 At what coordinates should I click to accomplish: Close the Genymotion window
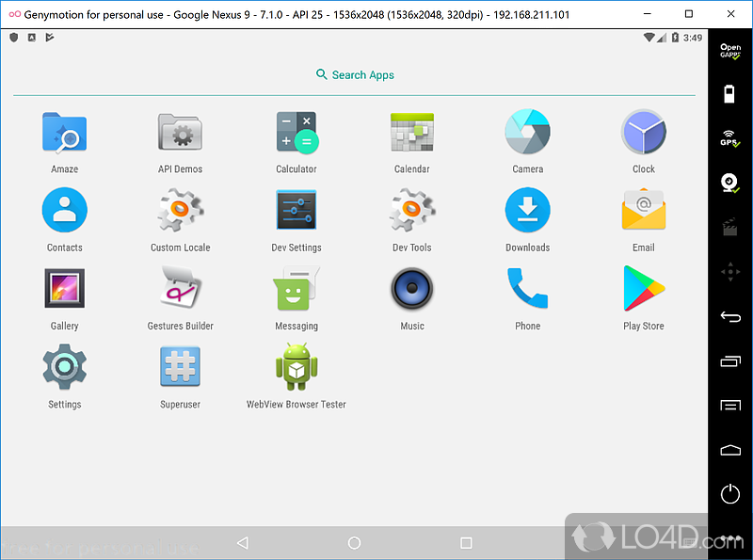pyautogui.click(x=730, y=14)
